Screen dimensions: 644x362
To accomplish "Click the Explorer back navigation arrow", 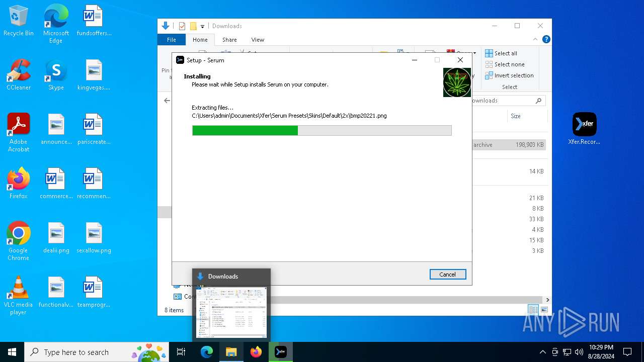I will click(167, 101).
